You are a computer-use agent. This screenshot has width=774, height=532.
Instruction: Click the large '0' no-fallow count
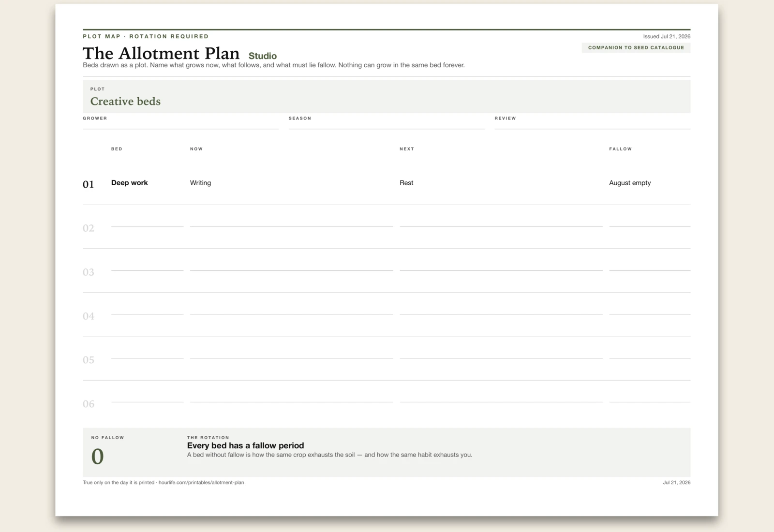point(97,457)
